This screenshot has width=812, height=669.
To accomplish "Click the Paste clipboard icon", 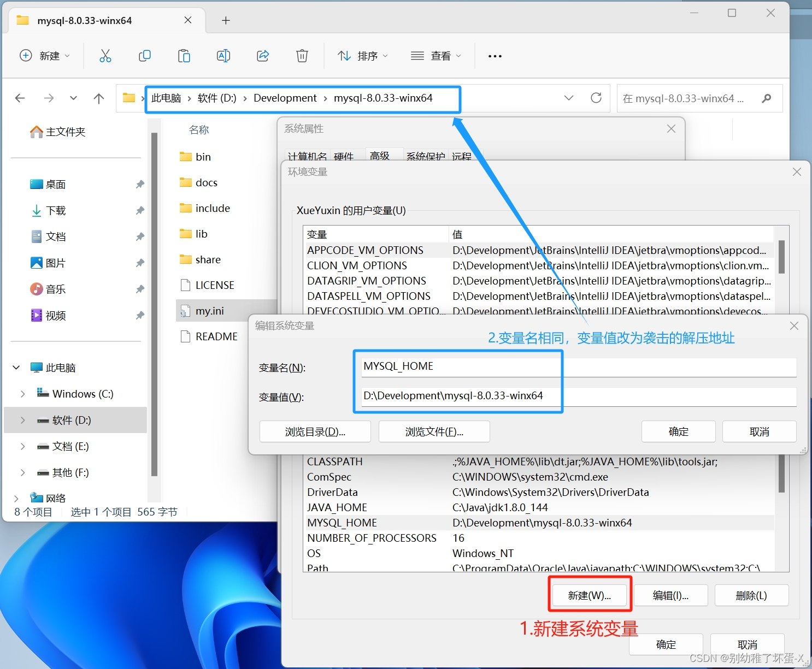I will tap(184, 56).
